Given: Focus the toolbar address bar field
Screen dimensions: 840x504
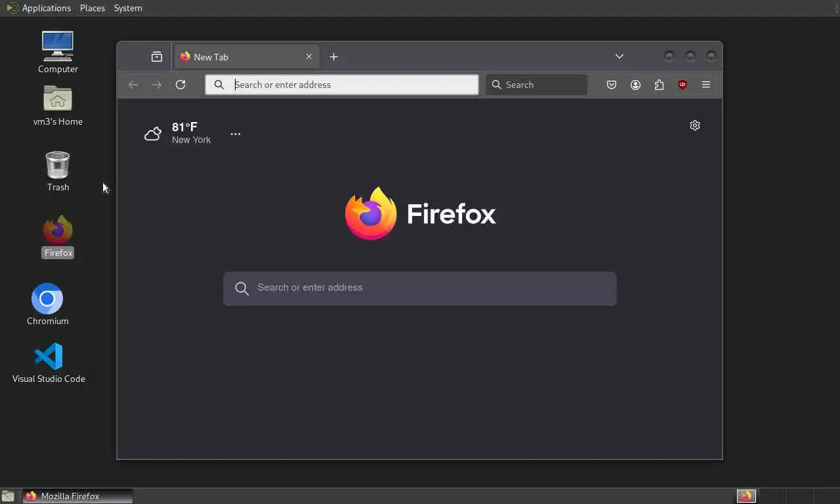Looking at the screenshot, I should [342, 85].
